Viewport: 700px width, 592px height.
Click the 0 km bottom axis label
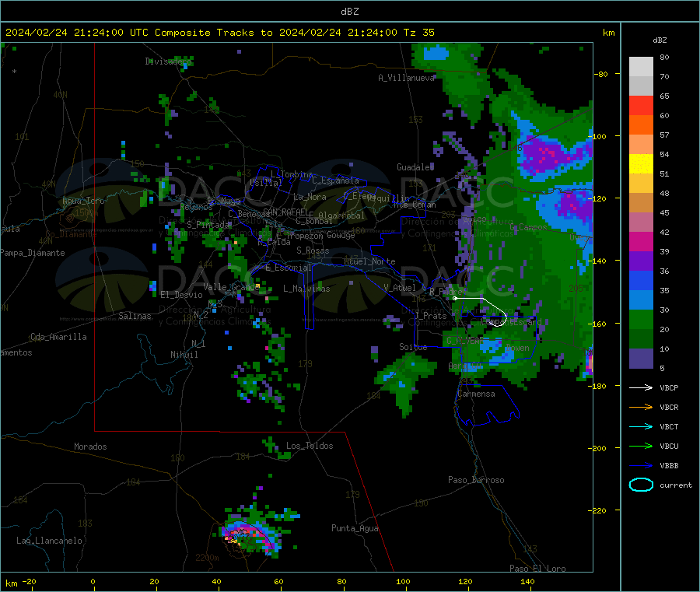[x=93, y=581]
